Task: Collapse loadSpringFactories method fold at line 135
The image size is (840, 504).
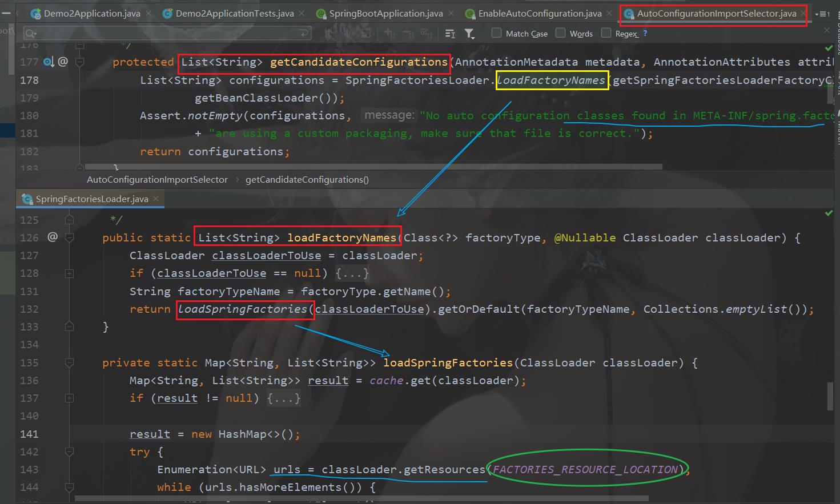Action: (69, 362)
